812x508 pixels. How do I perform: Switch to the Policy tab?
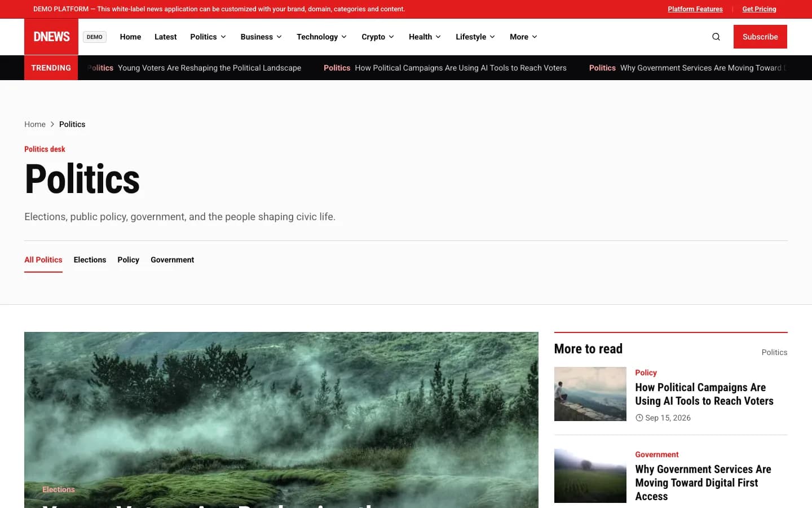[x=128, y=260]
